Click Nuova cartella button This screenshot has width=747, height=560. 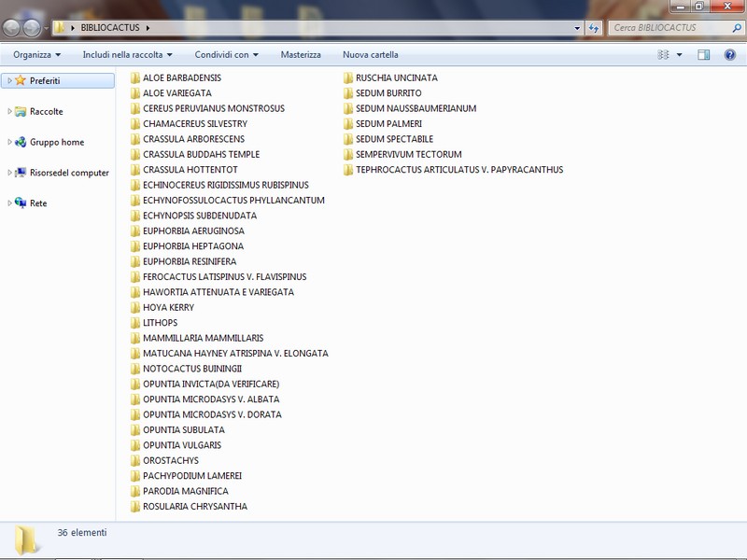pos(370,55)
